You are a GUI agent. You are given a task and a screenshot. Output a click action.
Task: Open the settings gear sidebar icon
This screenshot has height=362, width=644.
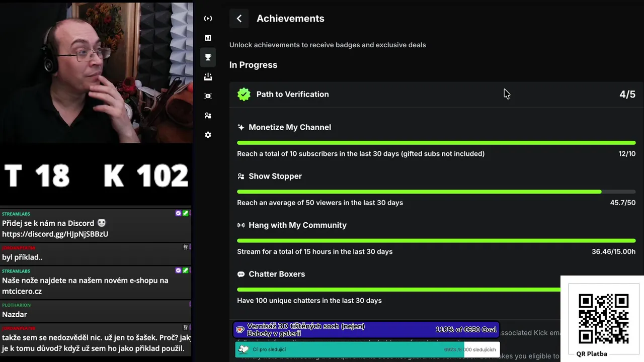pyautogui.click(x=208, y=135)
